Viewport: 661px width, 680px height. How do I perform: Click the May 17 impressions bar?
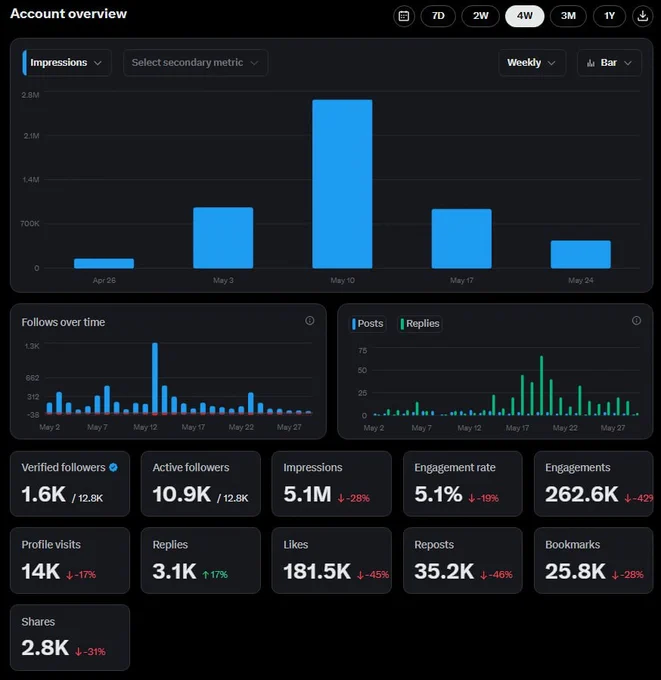click(x=461, y=239)
